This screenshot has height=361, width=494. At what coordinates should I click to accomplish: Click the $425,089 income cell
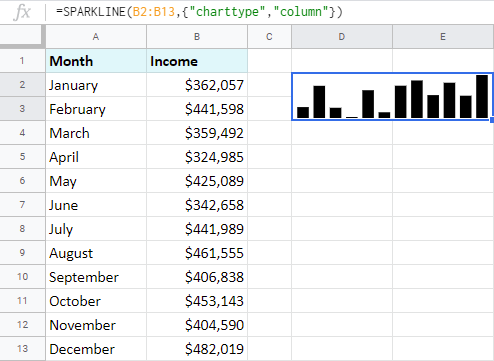tap(197, 181)
